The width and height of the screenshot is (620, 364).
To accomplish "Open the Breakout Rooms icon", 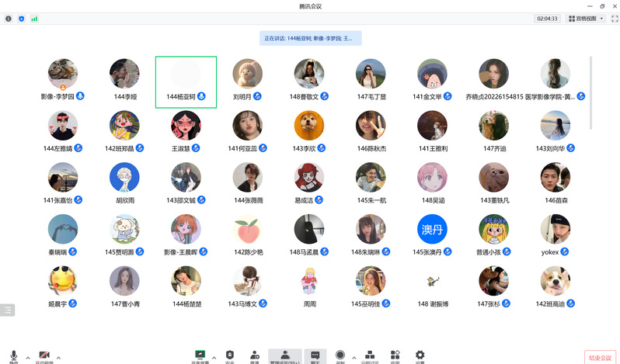I will 369,355.
